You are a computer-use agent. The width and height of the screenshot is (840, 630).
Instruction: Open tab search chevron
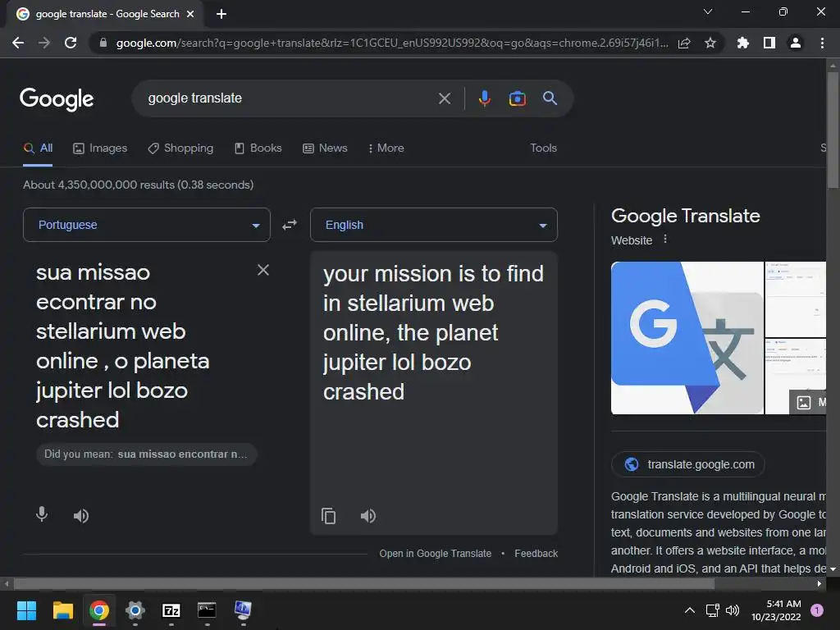[x=708, y=11]
